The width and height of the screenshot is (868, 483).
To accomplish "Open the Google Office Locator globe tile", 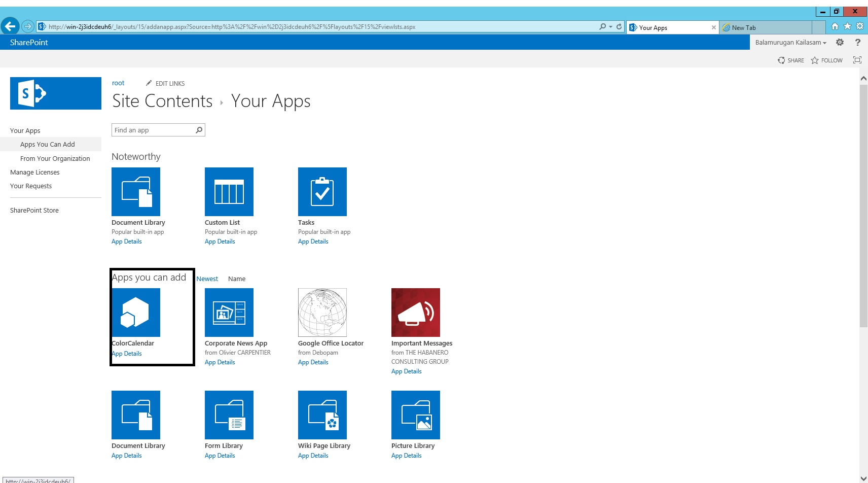I will click(322, 313).
